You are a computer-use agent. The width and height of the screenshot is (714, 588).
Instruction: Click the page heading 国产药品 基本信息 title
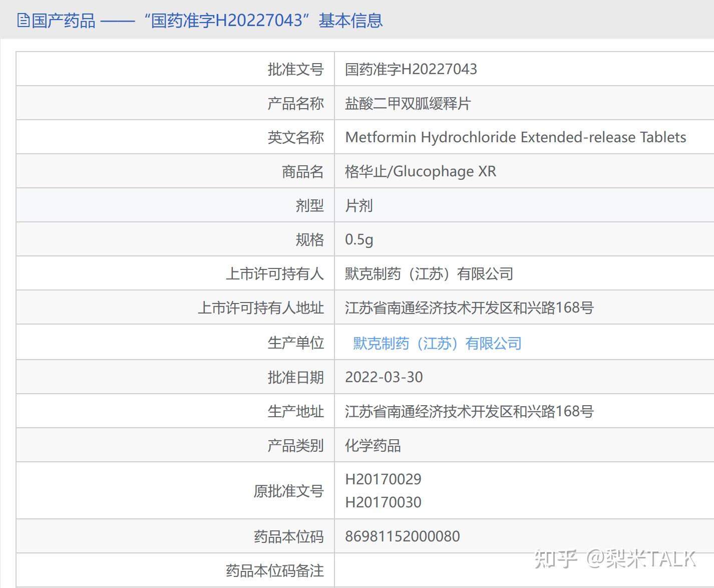tap(207, 21)
